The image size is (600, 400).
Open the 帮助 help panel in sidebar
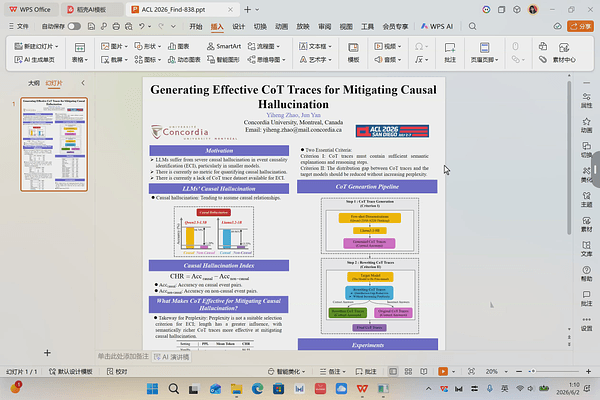coord(586,274)
